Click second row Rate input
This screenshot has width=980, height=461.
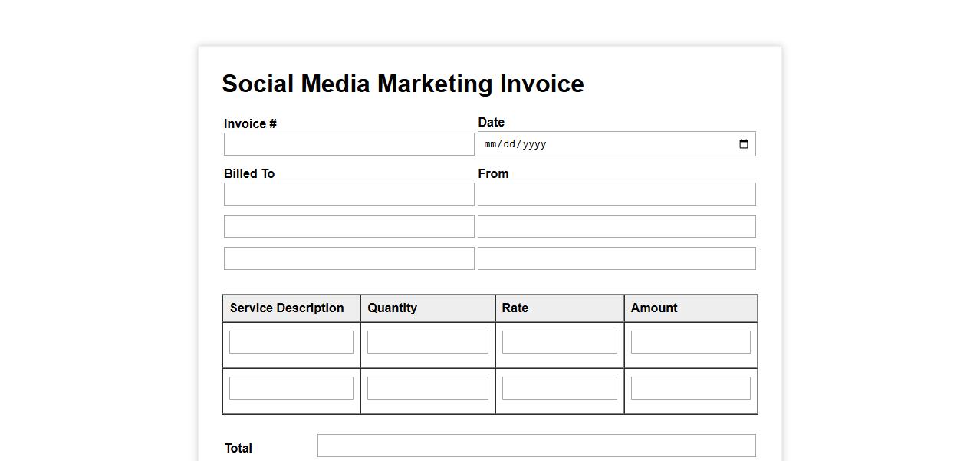coord(559,388)
